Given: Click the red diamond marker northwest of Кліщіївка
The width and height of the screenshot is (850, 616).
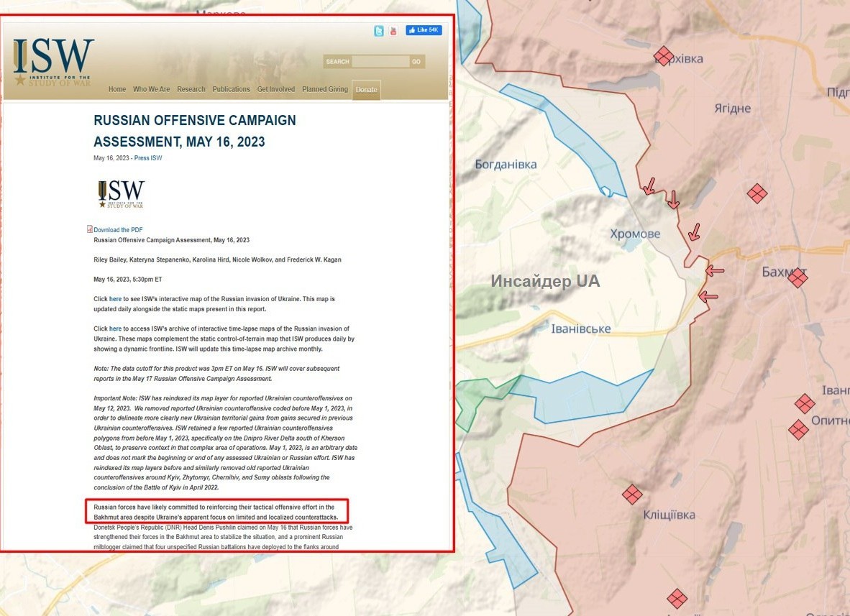Looking at the screenshot, I should click(632, 494).
